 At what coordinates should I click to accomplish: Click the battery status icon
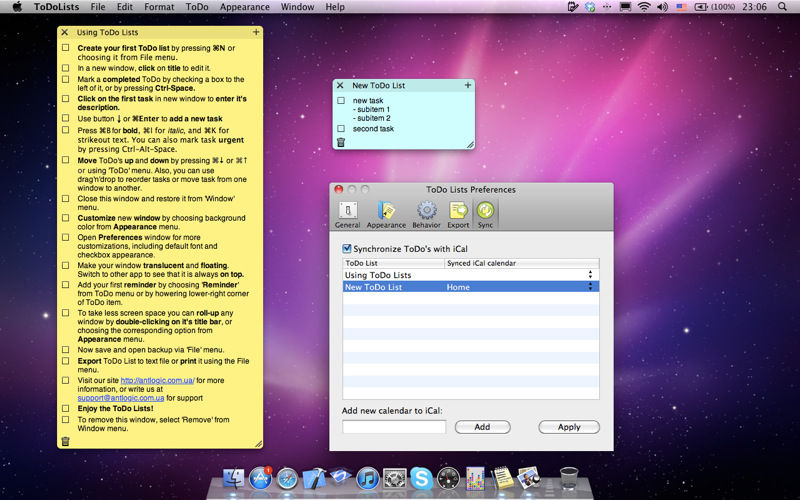coord(701,7)
